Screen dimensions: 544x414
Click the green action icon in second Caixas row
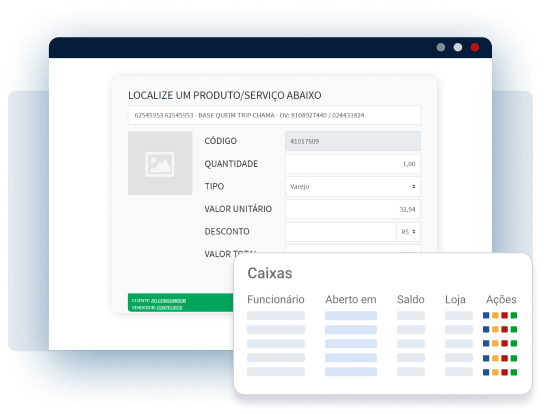514,329
